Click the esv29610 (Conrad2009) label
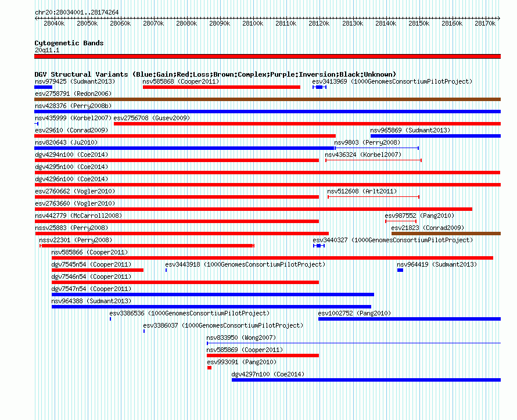Screen dimensions: 517x420 tap(71, 130)
